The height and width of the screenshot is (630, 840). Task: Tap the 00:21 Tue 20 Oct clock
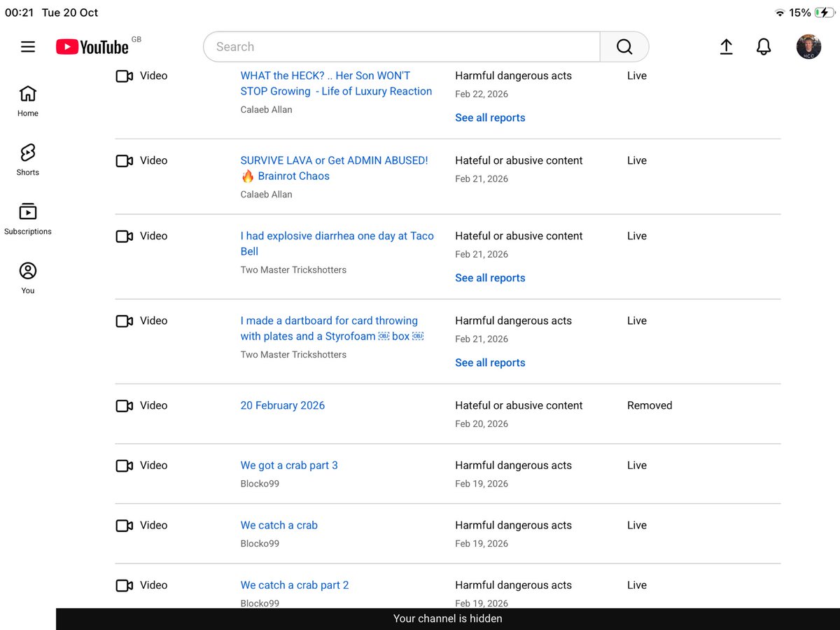click(x=52, y=13)
